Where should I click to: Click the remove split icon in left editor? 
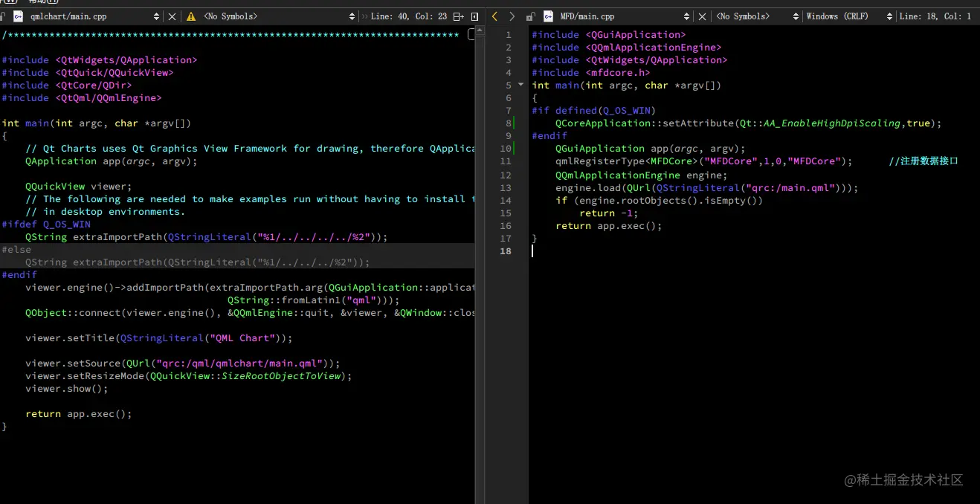474,16
